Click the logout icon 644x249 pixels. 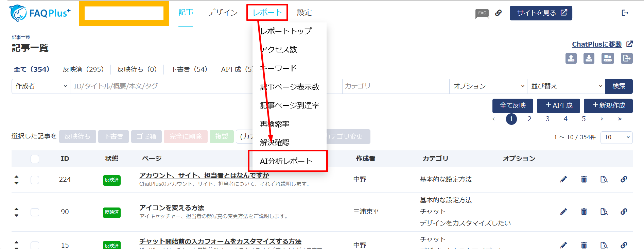click(x=625, y=13)
